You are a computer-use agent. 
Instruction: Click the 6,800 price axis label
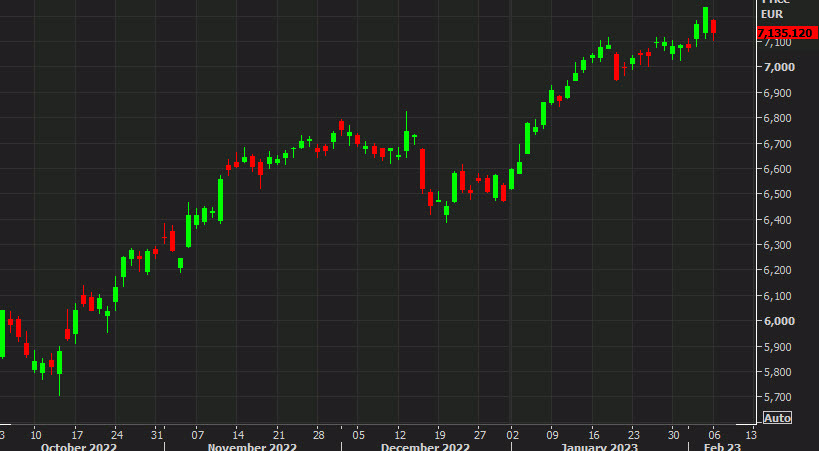[777, 118]
